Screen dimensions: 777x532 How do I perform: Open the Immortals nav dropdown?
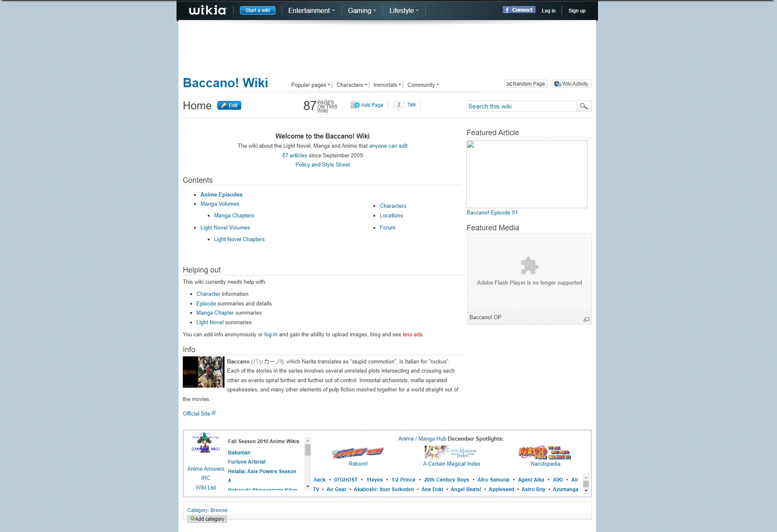click(x=387, y=85)
